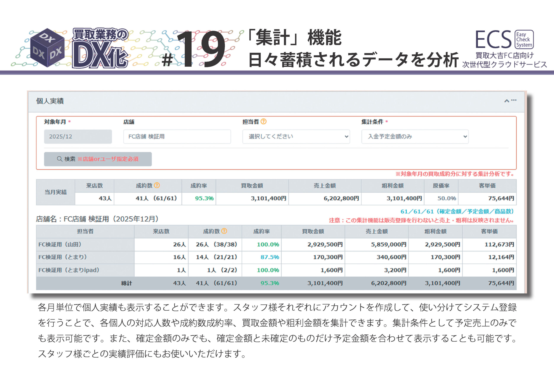Click help icon beside 成約数 in staff table
The image size is (554, 392).
(x=224, y=231)
